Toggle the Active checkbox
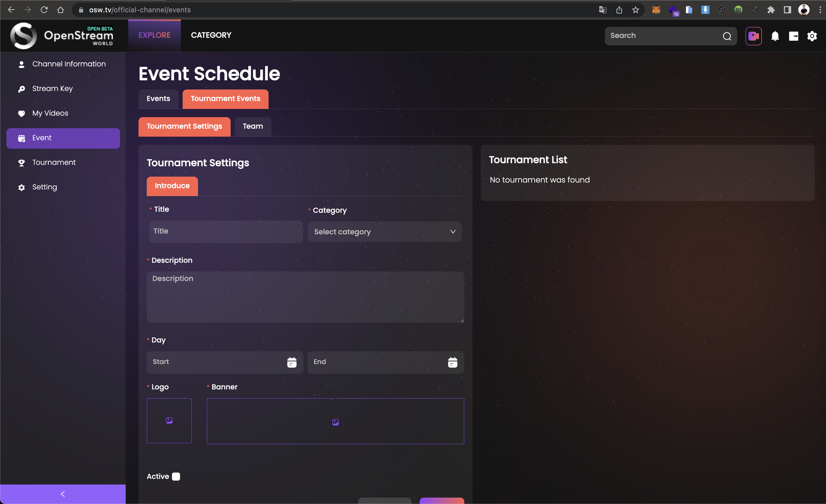826x504 pixels. pyautogui.click(x=176, y=477)
